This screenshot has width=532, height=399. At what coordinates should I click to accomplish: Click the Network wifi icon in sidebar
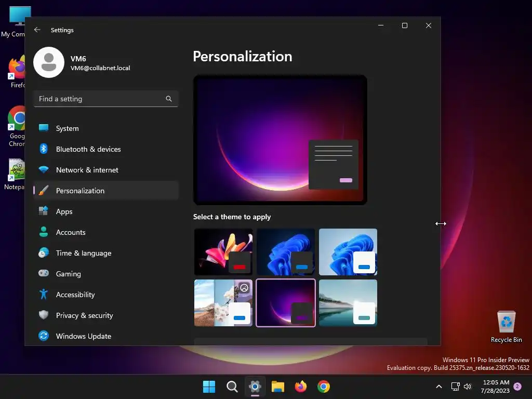click(44, 169)
